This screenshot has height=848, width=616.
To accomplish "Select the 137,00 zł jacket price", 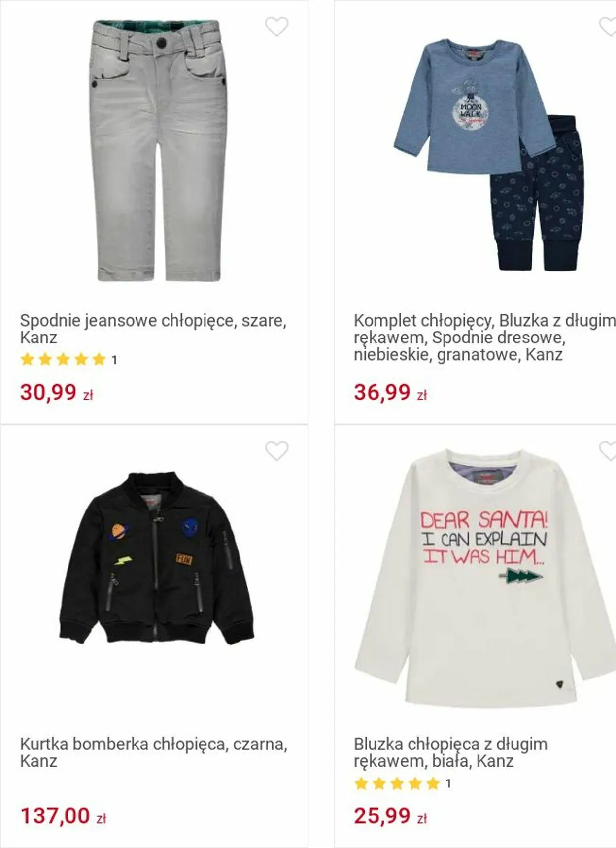I will pyautogui.click(x=63, y=816).
